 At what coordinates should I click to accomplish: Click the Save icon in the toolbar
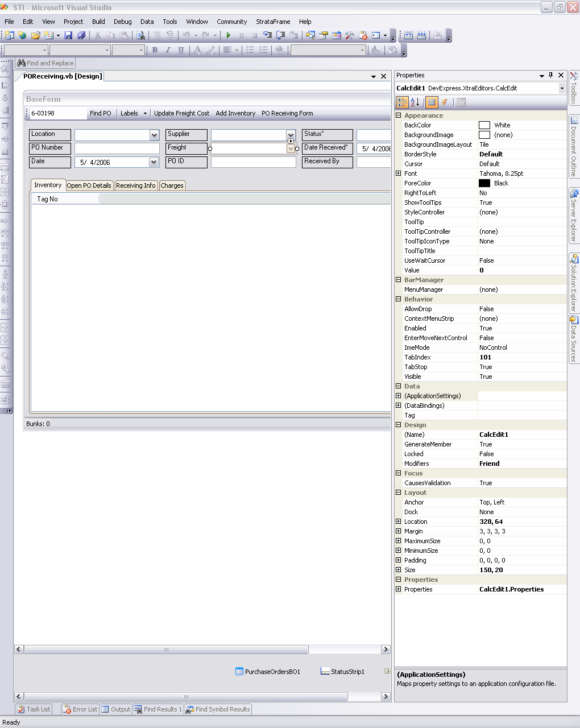pos(68,35)
